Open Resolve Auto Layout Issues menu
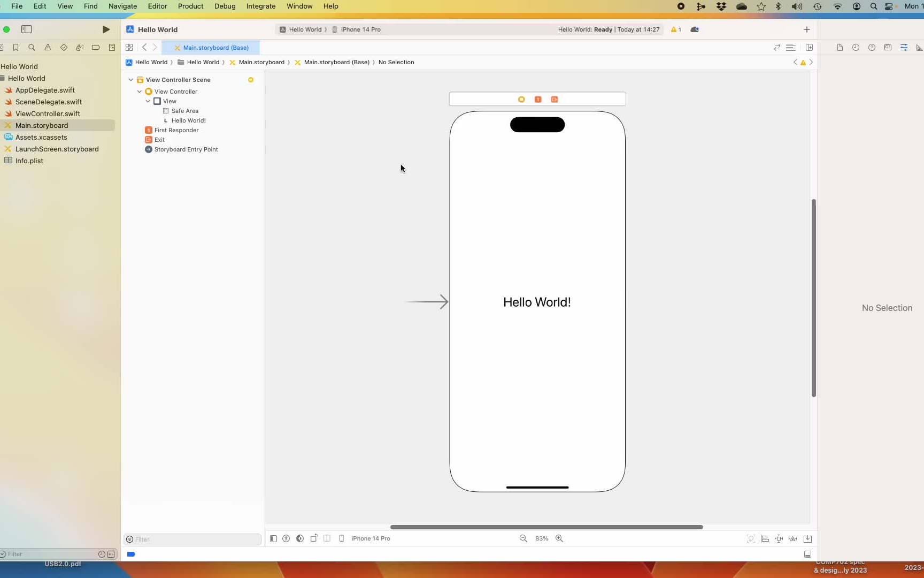Screen dimensions: 924x578 (x=793, y=538)
